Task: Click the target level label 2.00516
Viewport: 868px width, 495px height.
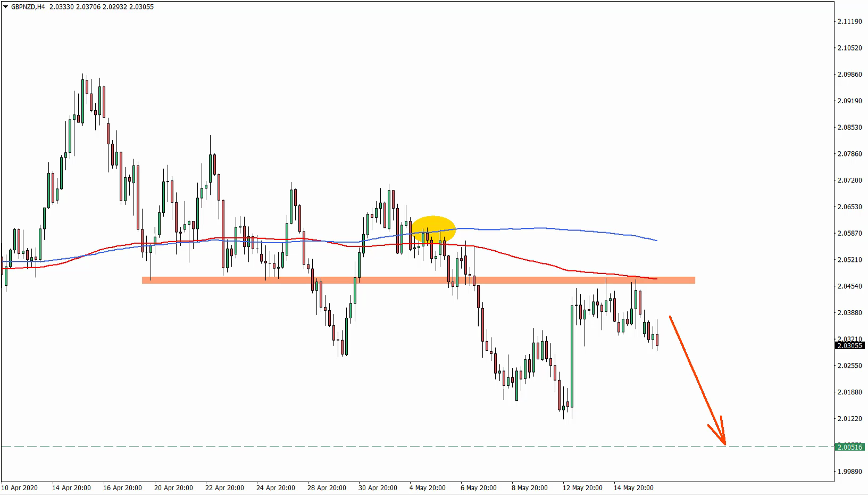Action: coord(849,447)
